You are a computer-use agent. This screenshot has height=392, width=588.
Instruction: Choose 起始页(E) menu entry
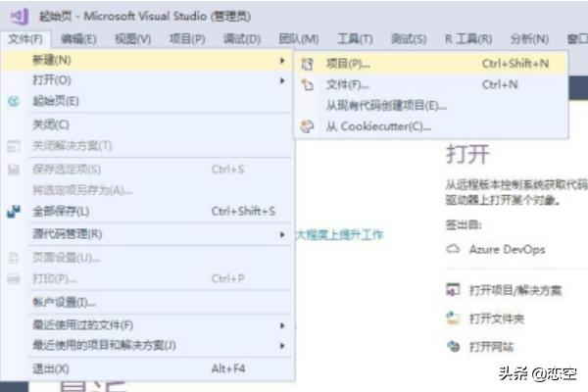click(147, 101)
